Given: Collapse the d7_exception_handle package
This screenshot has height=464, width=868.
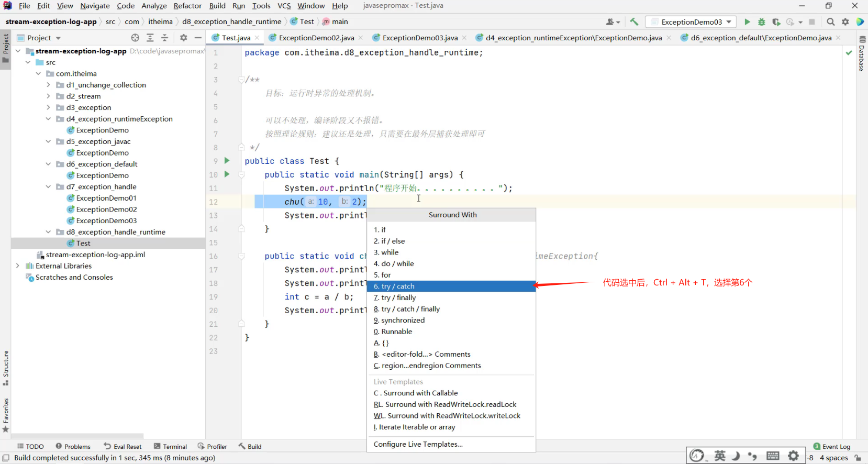Looking at the screenshot, I should pyautogui.click(x=48, y=187).
